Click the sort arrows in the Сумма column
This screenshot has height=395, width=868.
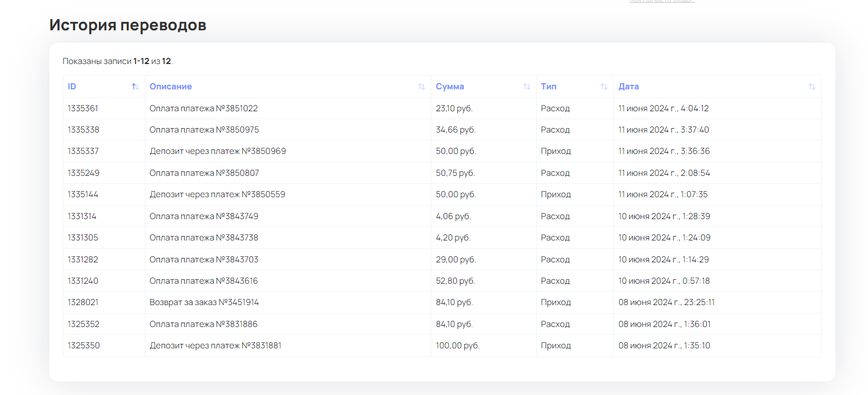click(527, 87)
